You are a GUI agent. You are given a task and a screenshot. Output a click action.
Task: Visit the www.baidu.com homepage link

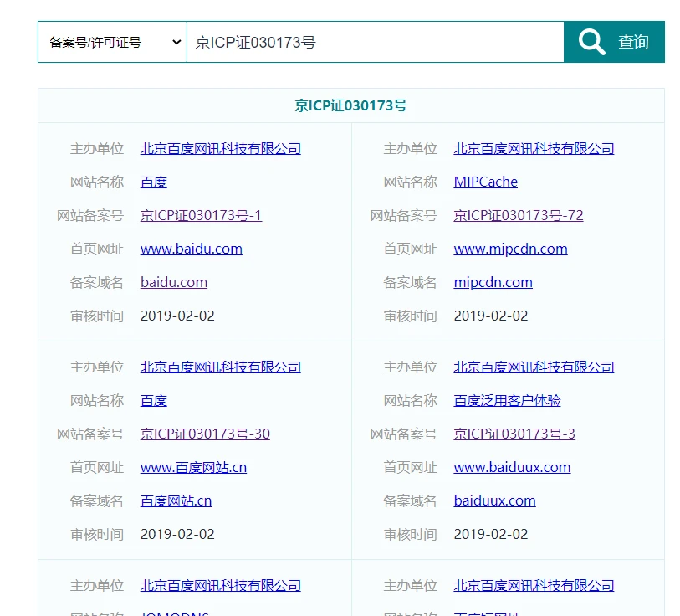coord(192,249)
